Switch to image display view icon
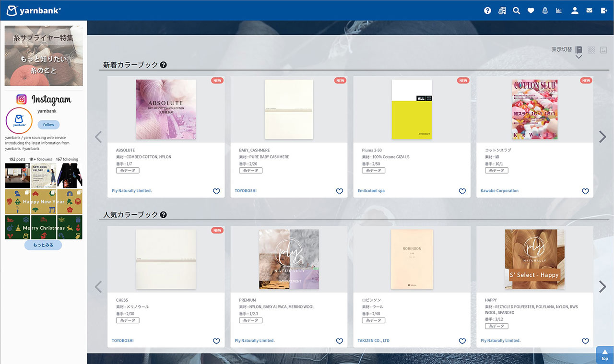Screen dimensions: 614x364 pos(603,49)
